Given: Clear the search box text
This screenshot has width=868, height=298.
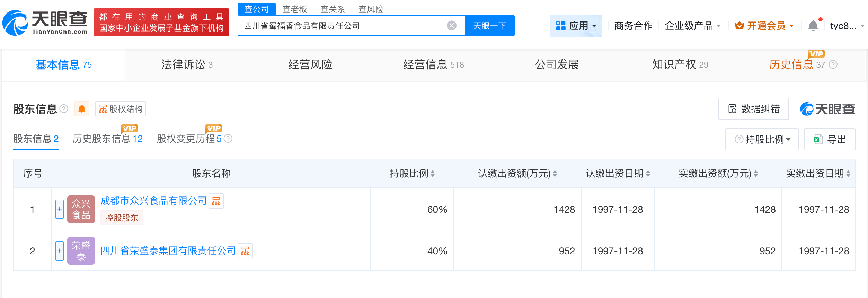Looking at the screenshot, I should [451, 26].
